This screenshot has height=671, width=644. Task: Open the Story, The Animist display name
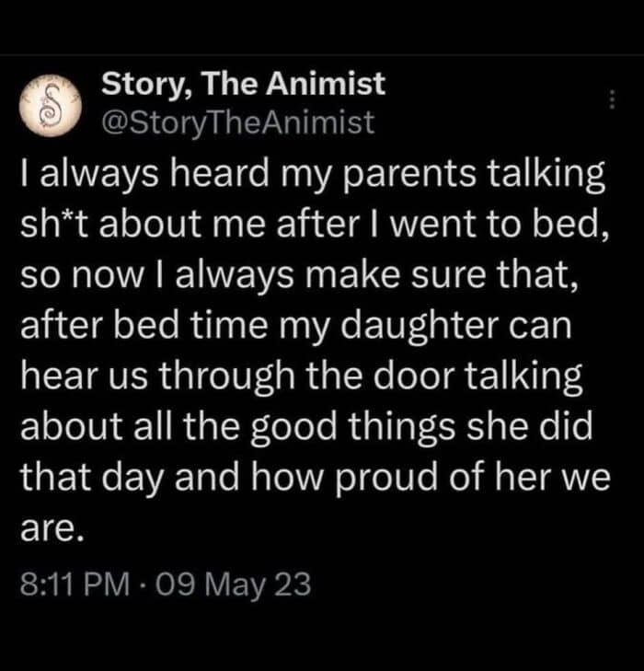pos(243,85)
